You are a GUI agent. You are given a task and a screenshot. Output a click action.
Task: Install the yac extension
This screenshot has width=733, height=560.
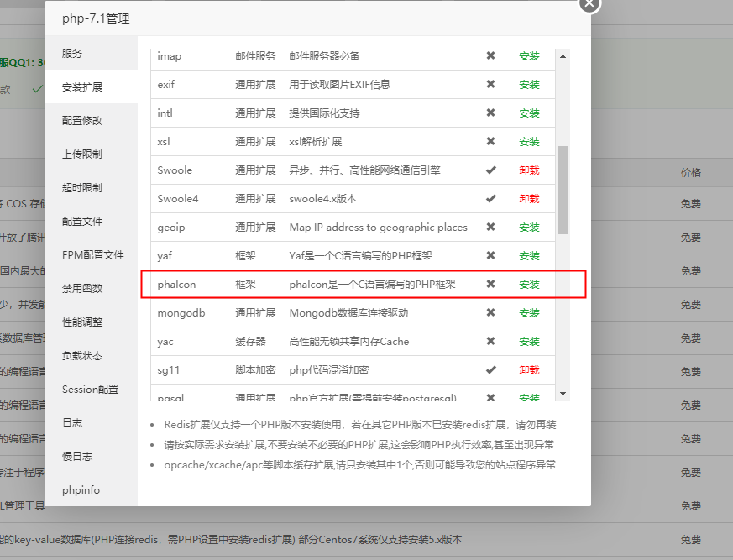(529, 341)
